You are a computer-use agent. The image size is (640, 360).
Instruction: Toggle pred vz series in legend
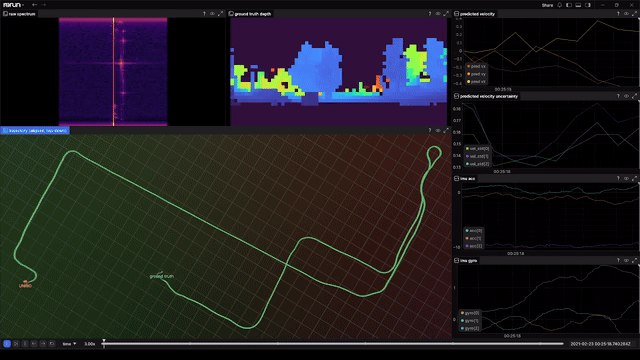point(476,82)
